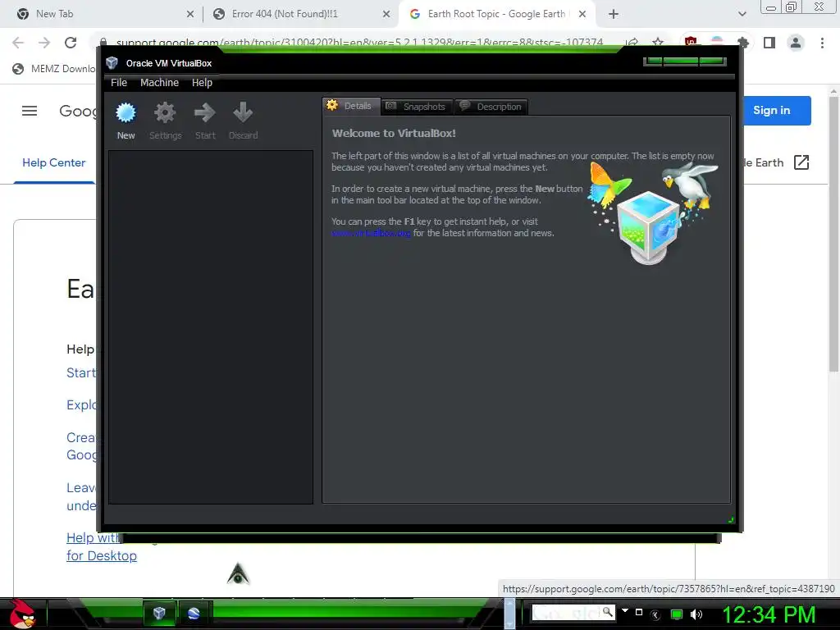Click the pyramid eye desktop icon
Image resolution: width=840 pixels, height=630 pixels.
tap(239, 573)
